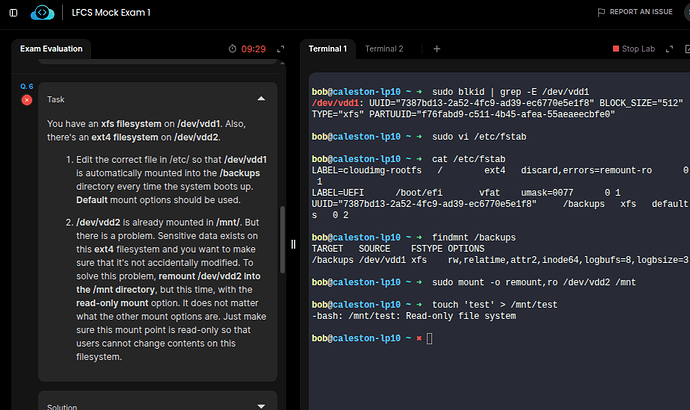The height and width of the screenshot is (410, 690).
Task: Click the Q. 6 question label
Action: [27, 88]
